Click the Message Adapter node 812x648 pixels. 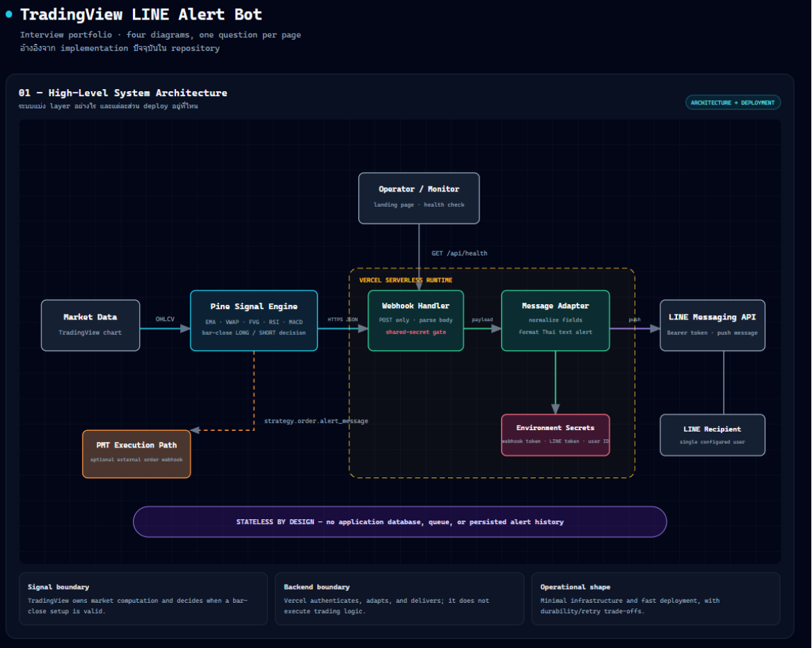pos(555,321)
